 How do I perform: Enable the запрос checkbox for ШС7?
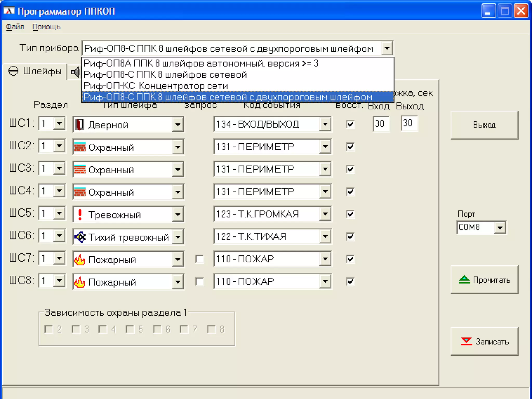[199, 259]
